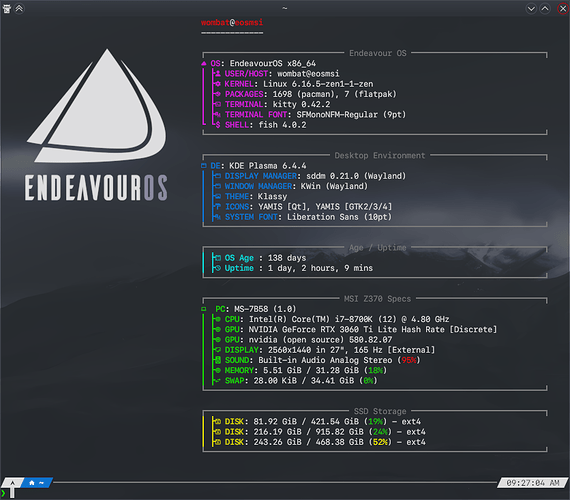Click the WINDOW MANAGER icon
The image size is (570, 500).
pyautogui.click(x=218, y=186)
